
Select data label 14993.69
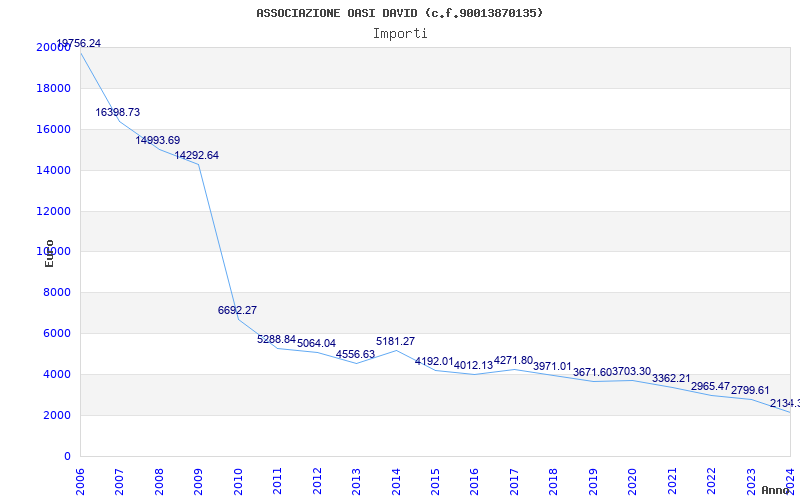(158, 140)
